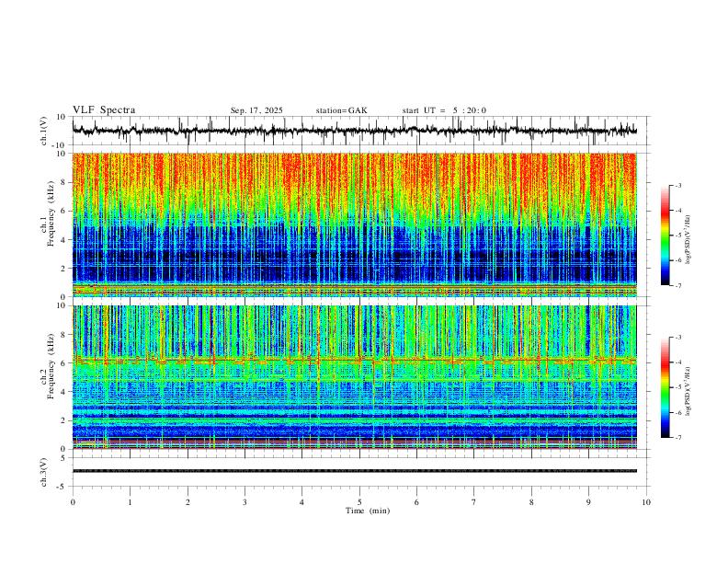Select the date "Sep. 17, 2025"
Screen dimensions: 728x563
pos(256,110)
